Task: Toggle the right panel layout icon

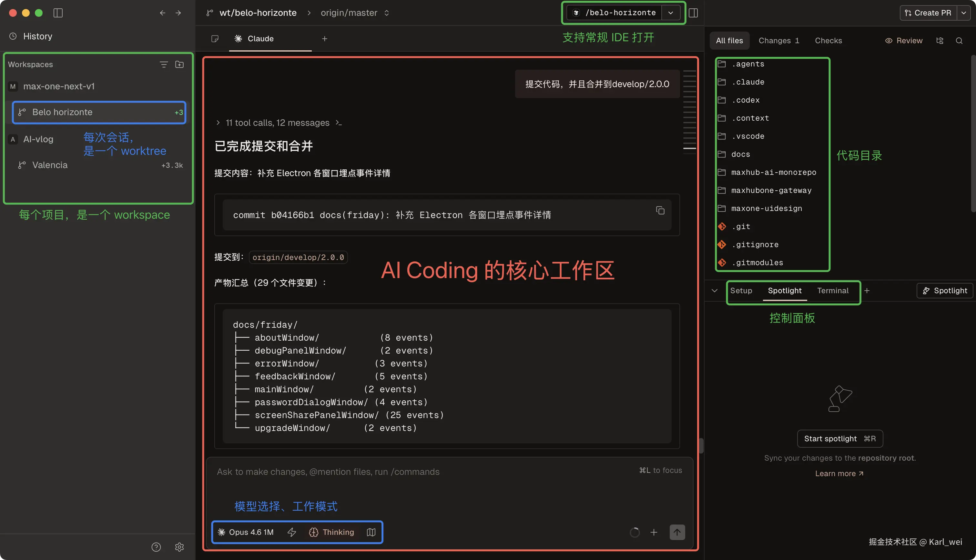Action: tap(693, 13)
